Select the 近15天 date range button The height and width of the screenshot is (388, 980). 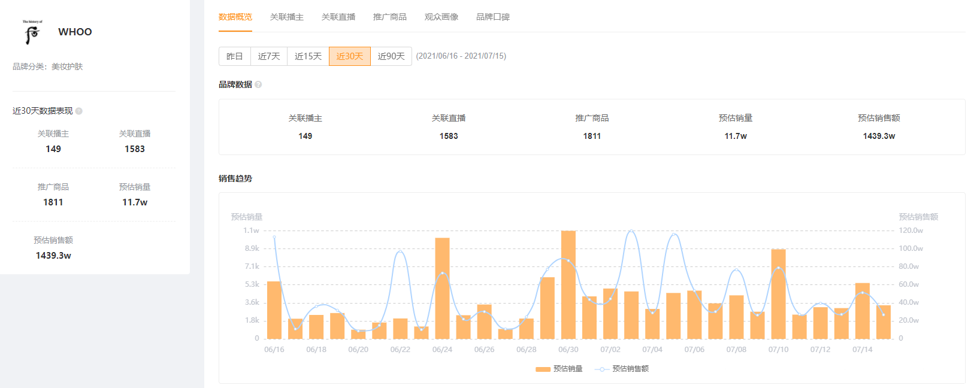coord(308,56)
